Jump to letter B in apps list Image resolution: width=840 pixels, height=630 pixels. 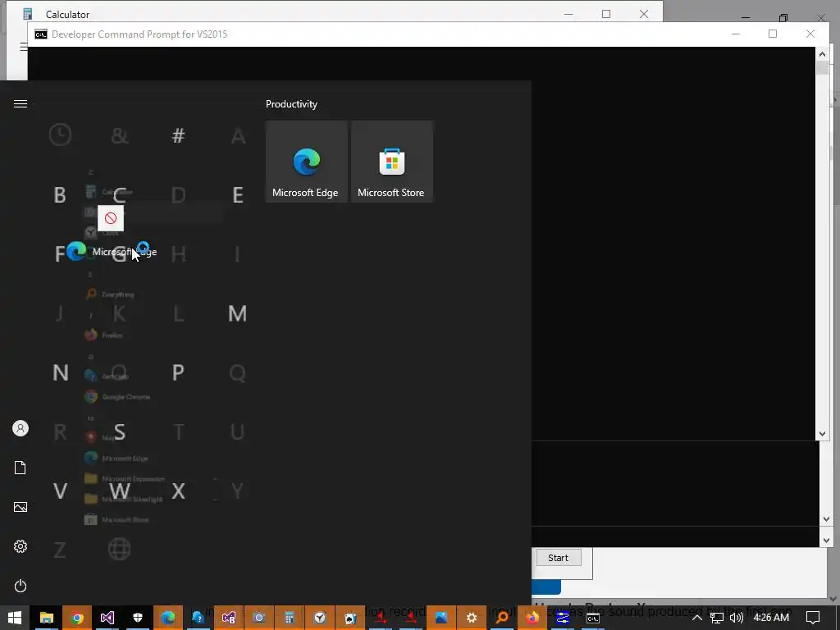(x=60, y=195)
